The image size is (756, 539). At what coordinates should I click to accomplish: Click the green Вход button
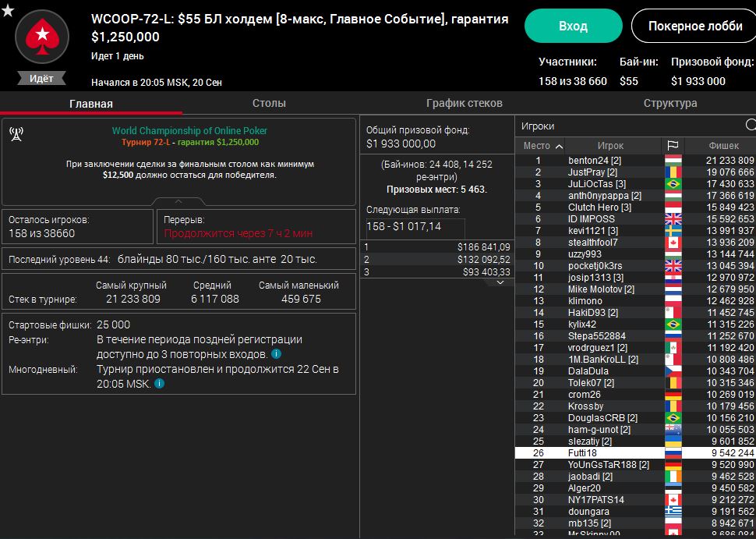(574, 26)
